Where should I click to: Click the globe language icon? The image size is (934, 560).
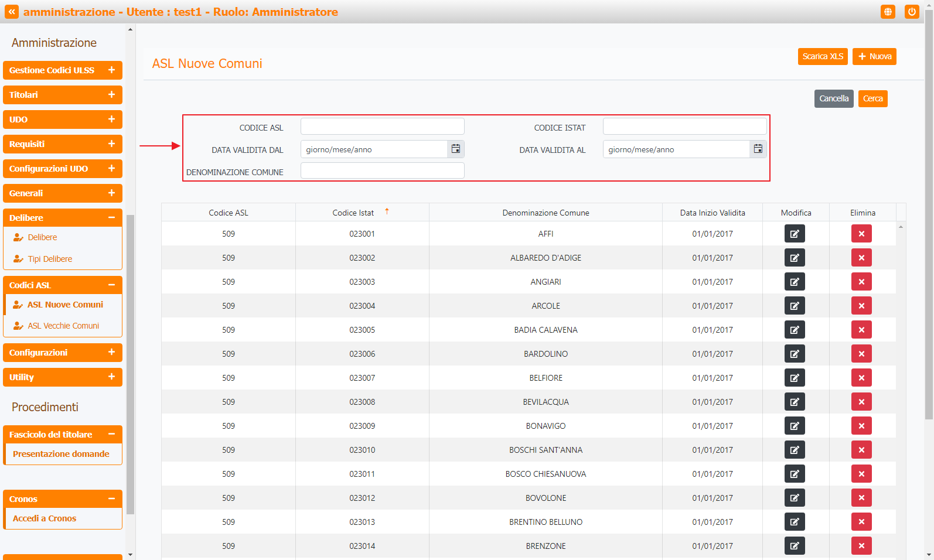pos(888,12)
